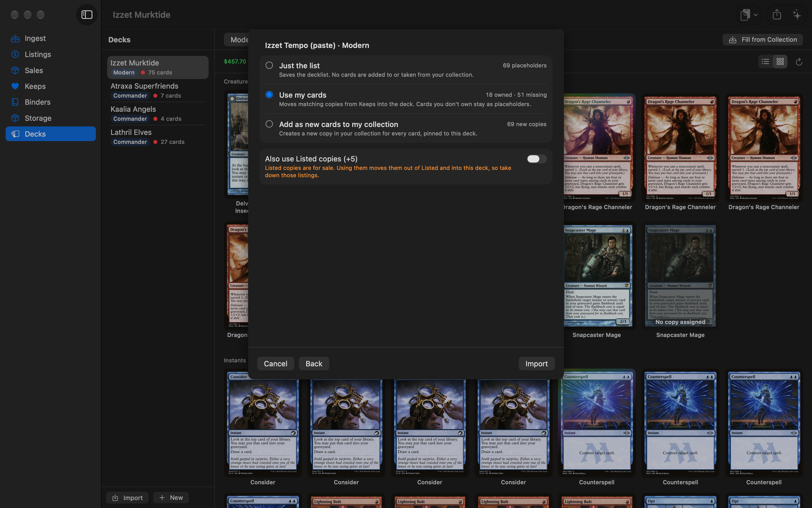Screen dimensions: 812x508
Task: Switch to list view layout
Action: 765,62
